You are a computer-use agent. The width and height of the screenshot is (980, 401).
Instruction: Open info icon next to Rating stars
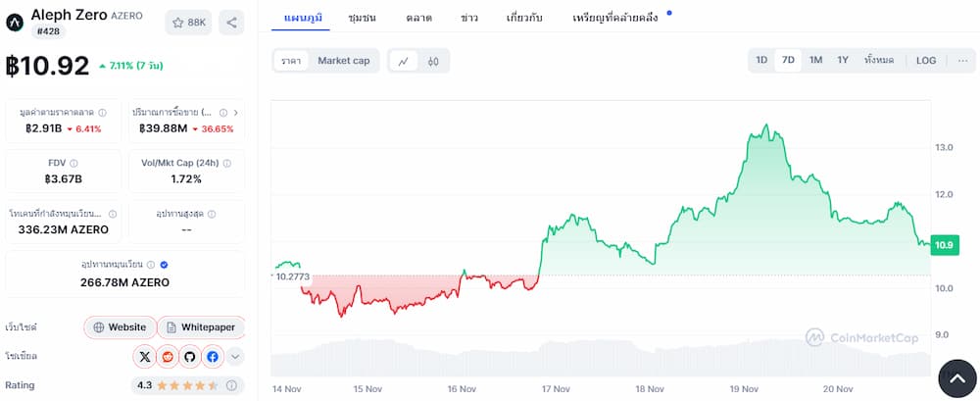pos(231,385)
